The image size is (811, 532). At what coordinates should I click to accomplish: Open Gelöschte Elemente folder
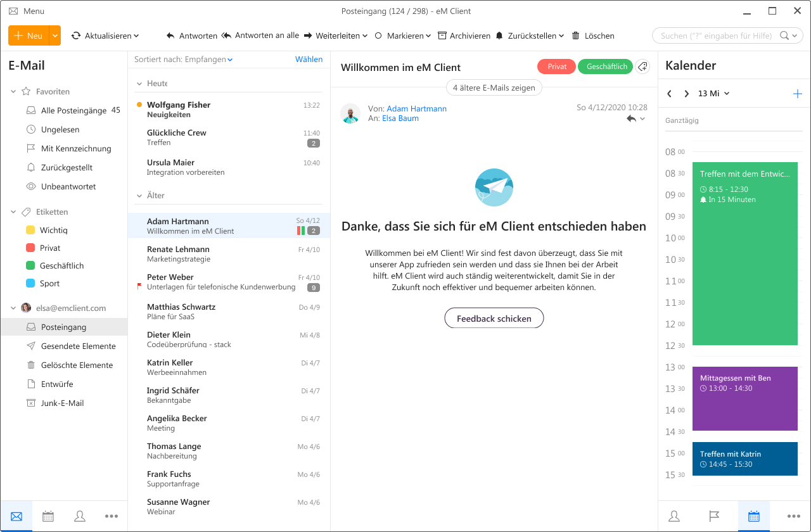pos(70,365)
